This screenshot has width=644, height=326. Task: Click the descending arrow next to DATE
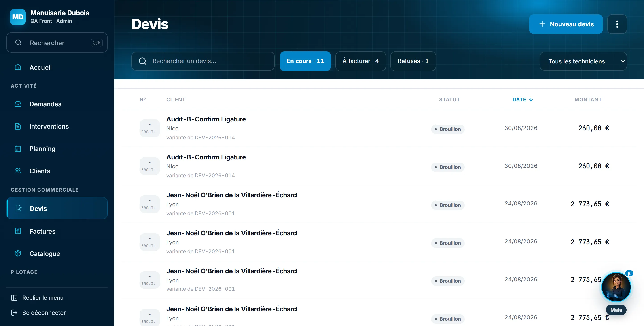coord(531,100)
